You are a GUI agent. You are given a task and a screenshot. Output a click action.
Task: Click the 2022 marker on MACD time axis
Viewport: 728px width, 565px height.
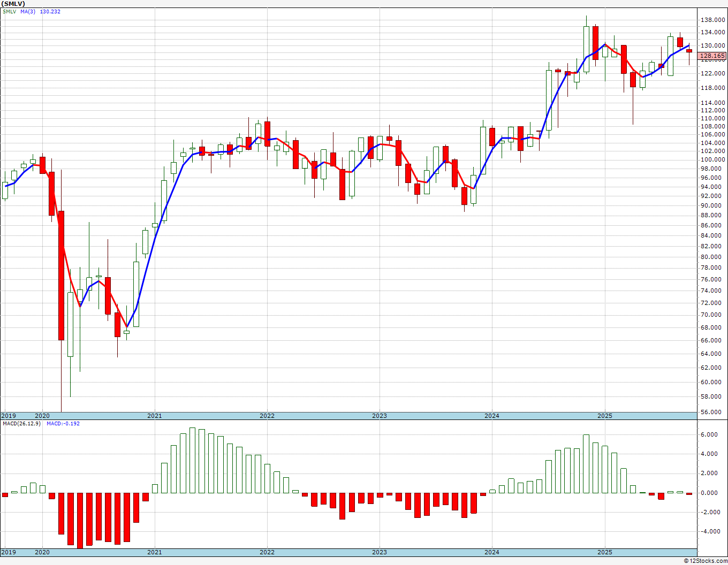(x=267, y=552)
